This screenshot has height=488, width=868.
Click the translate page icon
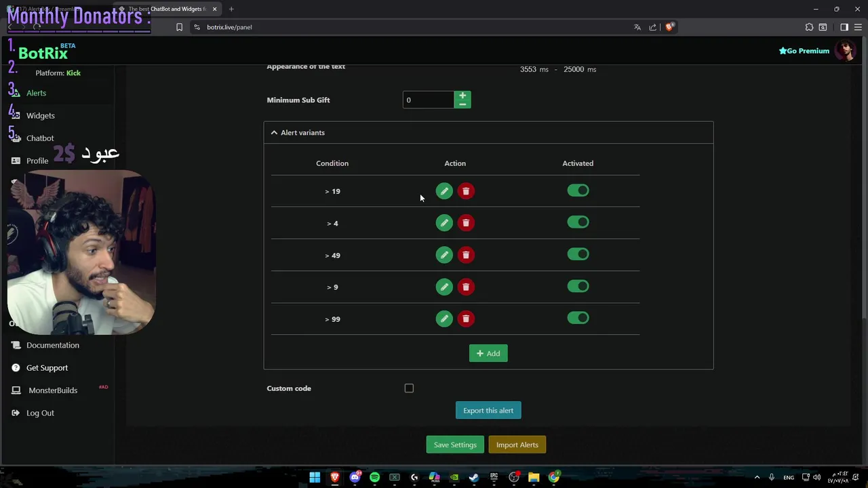pos(637,27)
